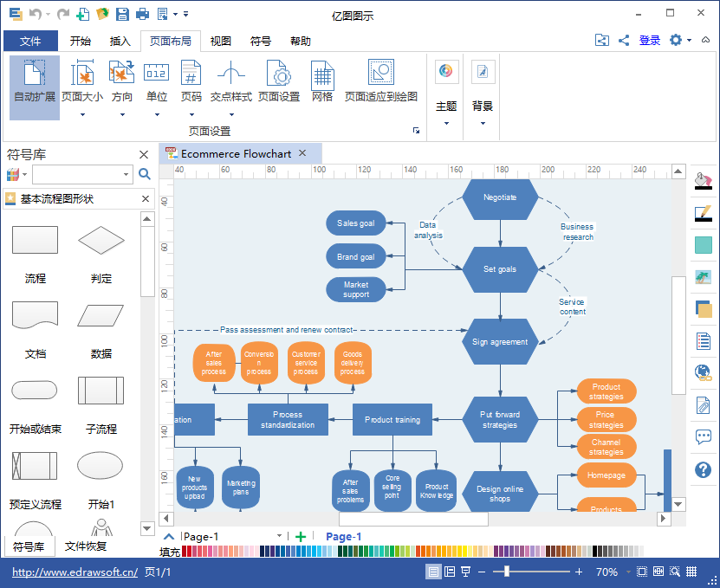This screenshot has width=720, height=588.
Task: Open the Page Size (页面大小) menu
Action: [82, 87]
